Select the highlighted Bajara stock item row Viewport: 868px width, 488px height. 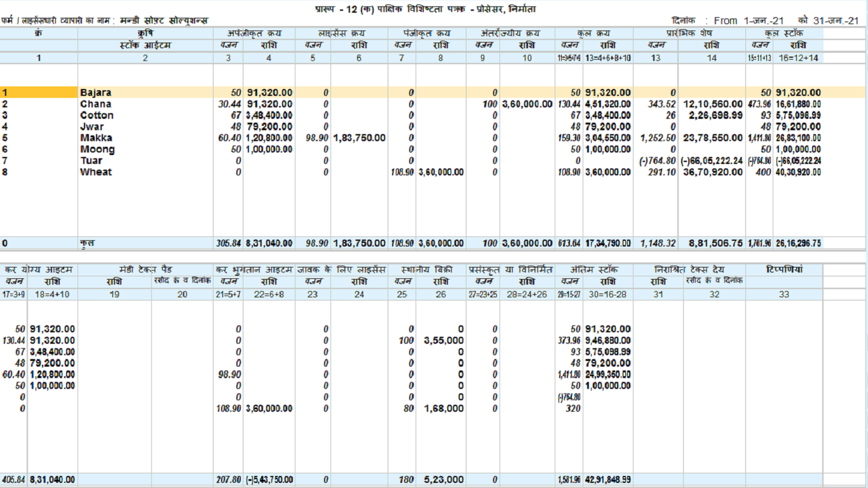[x=95, y=93]
